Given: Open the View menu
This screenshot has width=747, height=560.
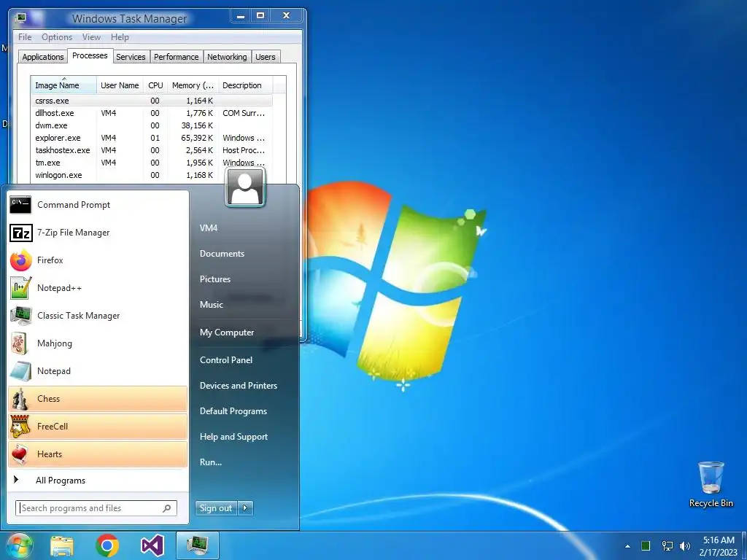Looking at the screenshot, I should tap(91, 37).
